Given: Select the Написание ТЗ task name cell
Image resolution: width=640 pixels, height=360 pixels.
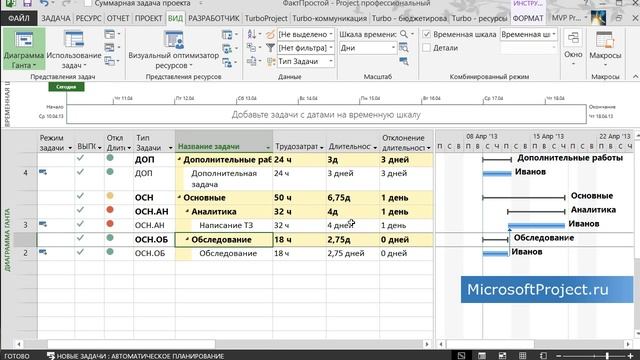Looking at the screenshot, I should tap(224, 225).
